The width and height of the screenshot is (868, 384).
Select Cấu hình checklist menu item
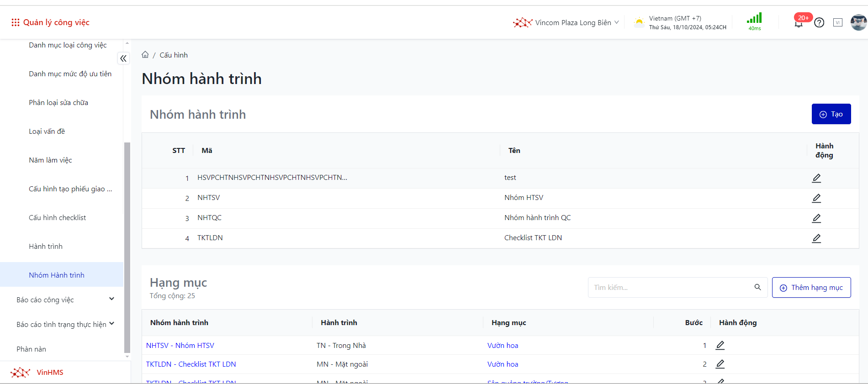57,218
